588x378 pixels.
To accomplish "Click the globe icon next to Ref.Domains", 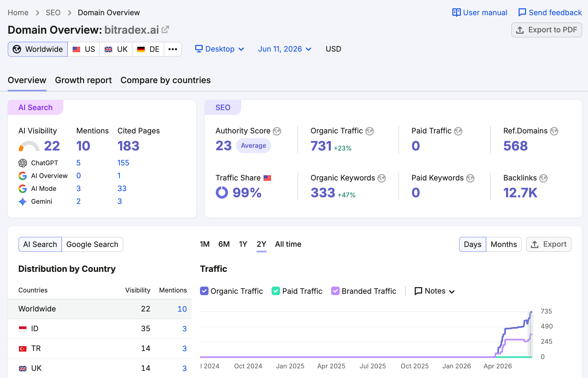I will [554, 131].
